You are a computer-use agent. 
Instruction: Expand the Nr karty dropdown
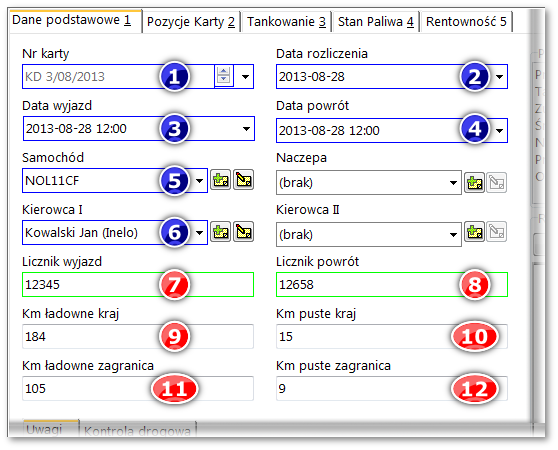245,76
